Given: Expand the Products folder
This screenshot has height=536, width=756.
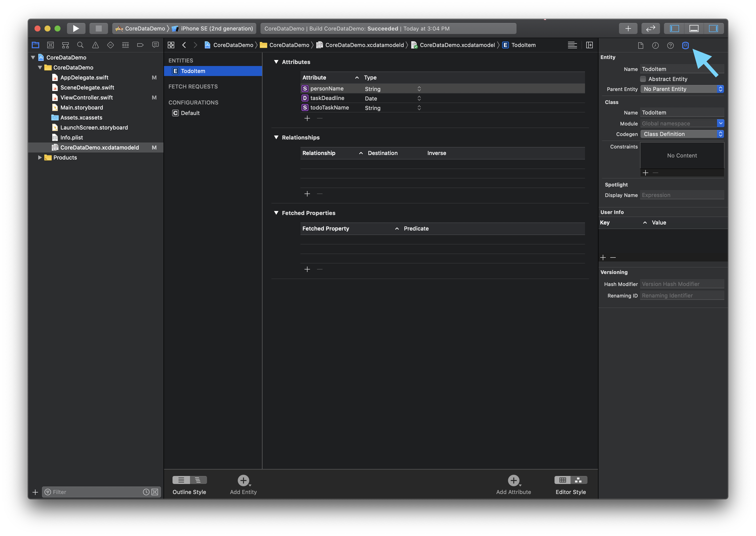Looking at the screenshot, I should coord(40,157).
